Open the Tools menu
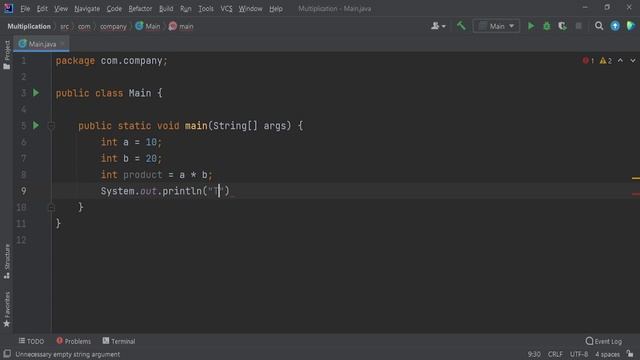 pos(205,9)
